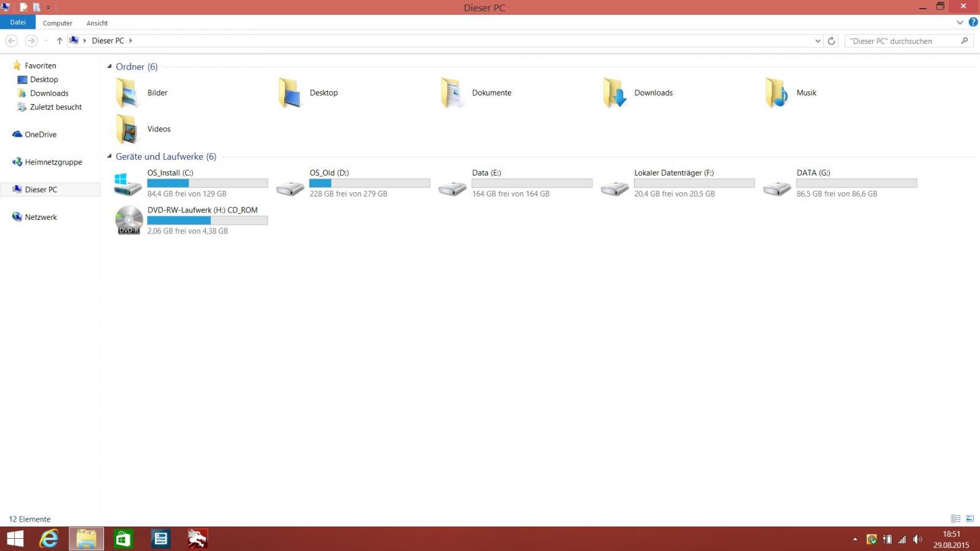Select the OS_Install (C:) drive icon
The image size is (980, 551).
(x=127, y=184)
